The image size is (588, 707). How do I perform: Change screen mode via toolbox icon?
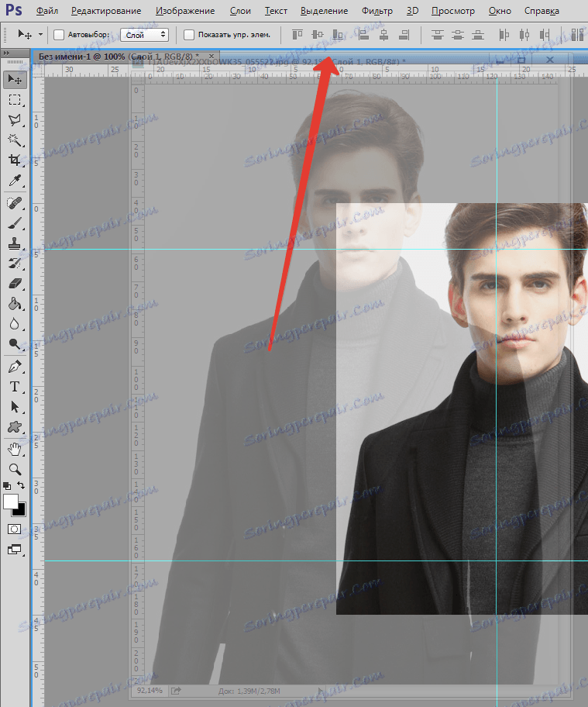[x=15, y=550]
